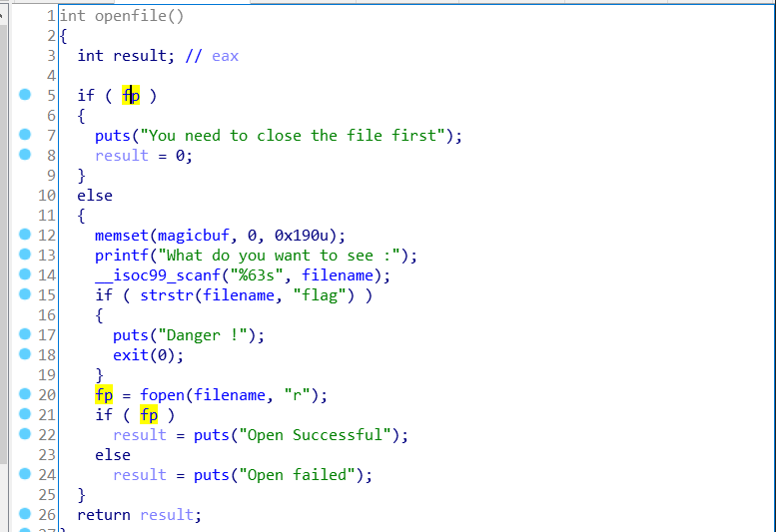
Task: Click result in return statement
Action: tap(167, 515)
